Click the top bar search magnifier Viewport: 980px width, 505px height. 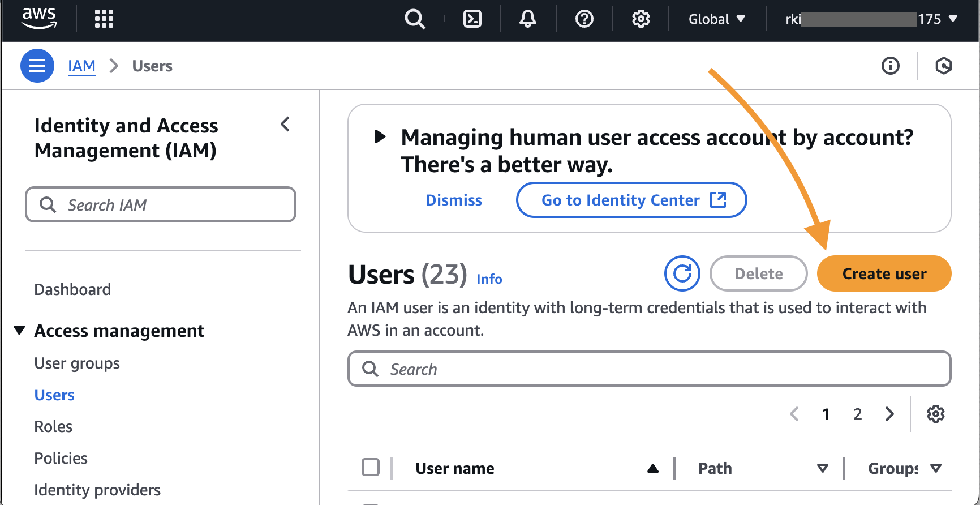415,19
